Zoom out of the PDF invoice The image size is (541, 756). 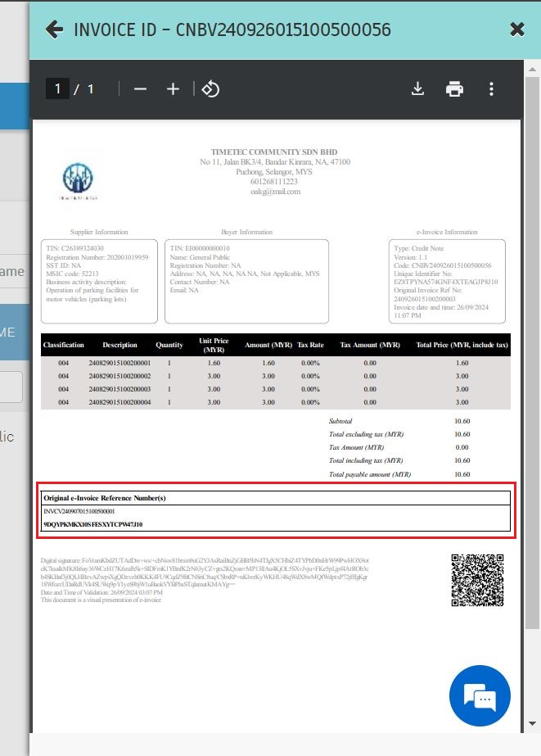tap(140, 89)
